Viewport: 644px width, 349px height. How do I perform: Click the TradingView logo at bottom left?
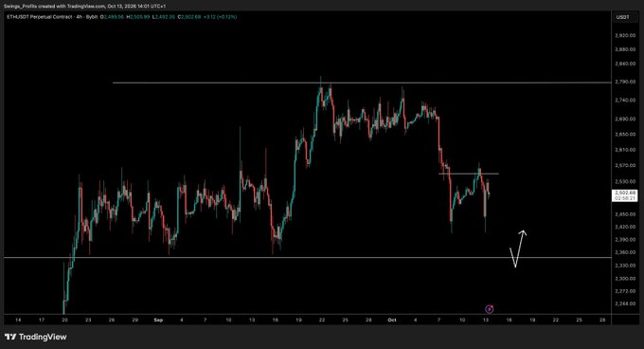pyautogui.click(x=35, y=337)
